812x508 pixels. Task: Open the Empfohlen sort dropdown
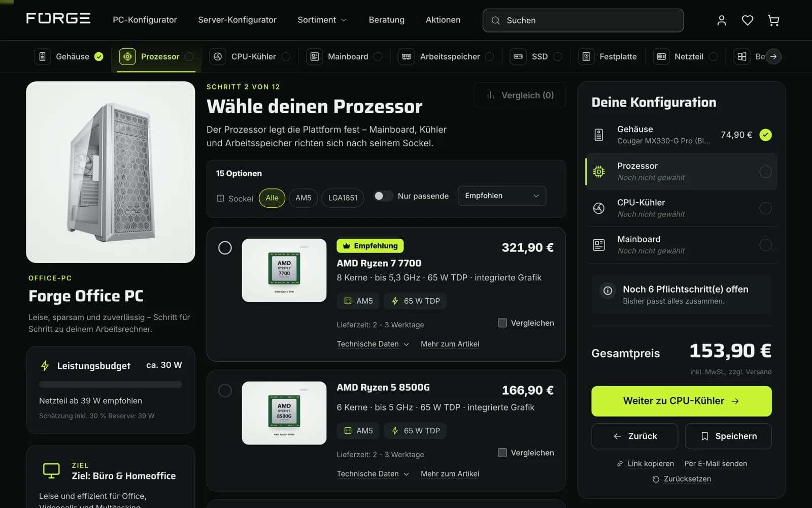pos(501,196)
